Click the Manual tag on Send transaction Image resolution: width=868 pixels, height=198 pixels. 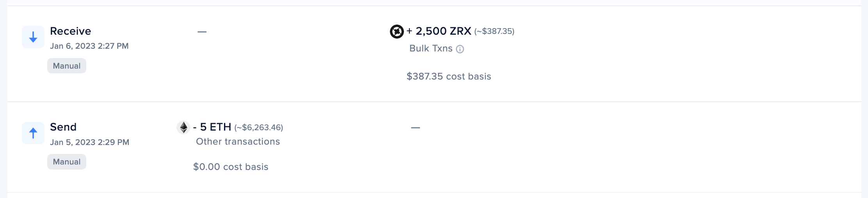pos(67,162)
